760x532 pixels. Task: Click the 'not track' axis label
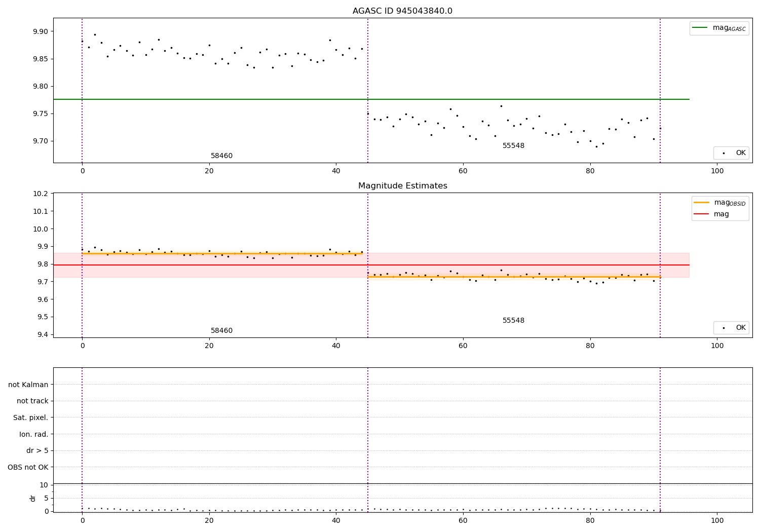click(32, 401)
